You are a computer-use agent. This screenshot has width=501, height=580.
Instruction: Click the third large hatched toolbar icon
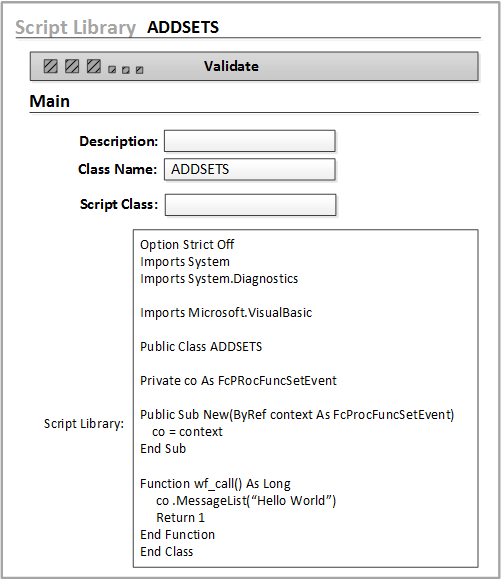click(94, 66)
